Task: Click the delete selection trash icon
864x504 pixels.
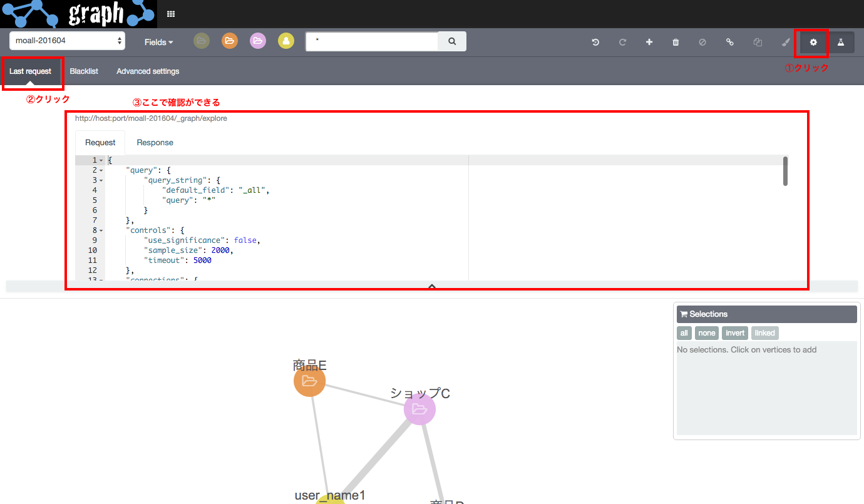Action: click(x=676, y=42)
